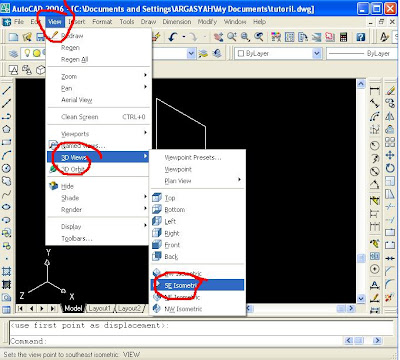Click the Redo arrow icon
The image size is (400, 360).
coord(193,37)
